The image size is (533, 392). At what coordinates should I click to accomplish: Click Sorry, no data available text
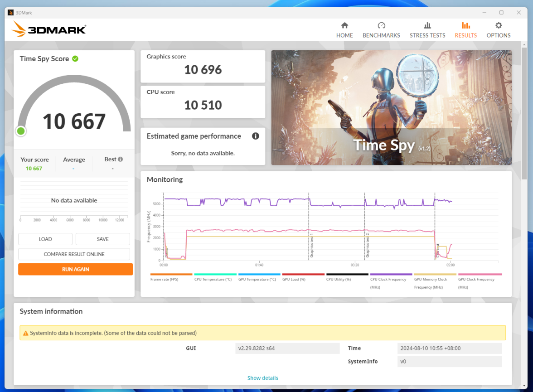pos(203,153)
